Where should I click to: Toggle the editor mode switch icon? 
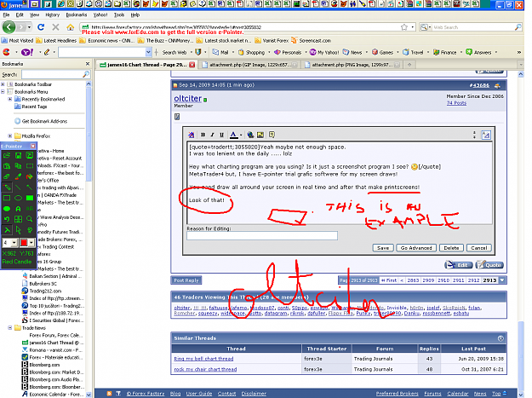486,135
